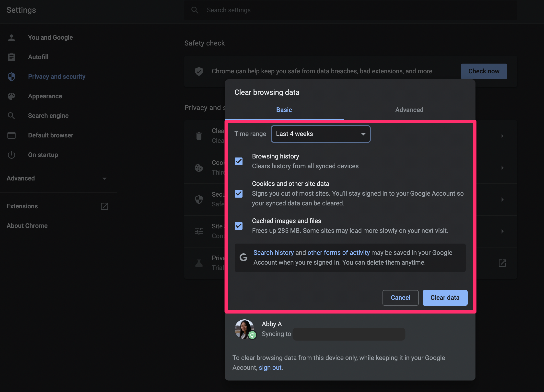The image size is (544, 392).
Task: Click the Cancel button
Action: point(400,297)
